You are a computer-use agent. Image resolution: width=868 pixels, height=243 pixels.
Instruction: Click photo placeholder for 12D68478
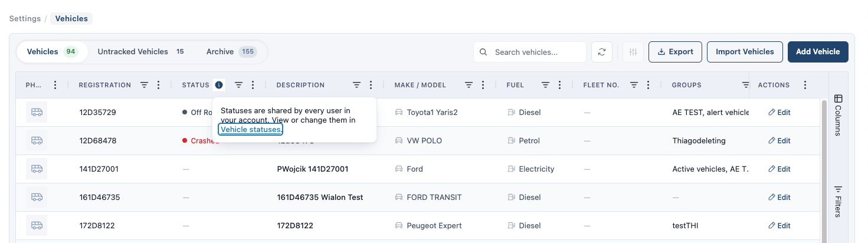[x=37, y=140]
